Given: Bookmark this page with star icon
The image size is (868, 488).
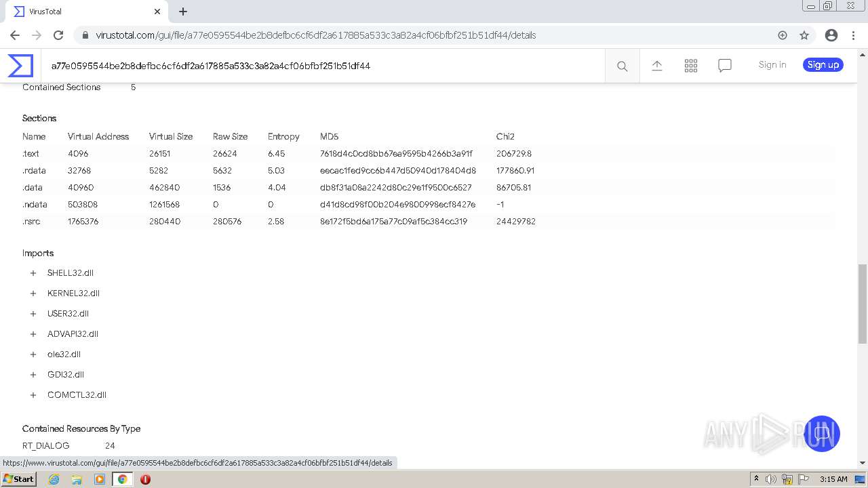Looking at the screenshot, I should pos(804,35).
